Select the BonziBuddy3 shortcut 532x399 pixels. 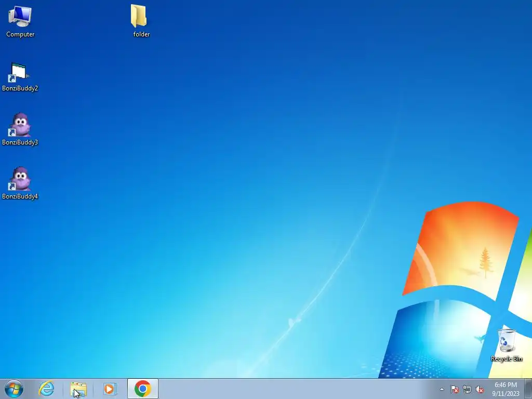coord(20,129)
